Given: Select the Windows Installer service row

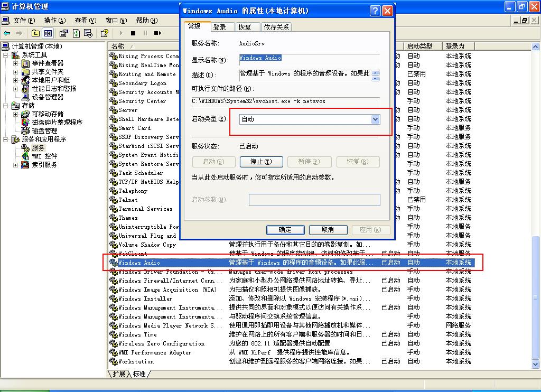Looking at the screenshot, I should [x=292, y=298].
